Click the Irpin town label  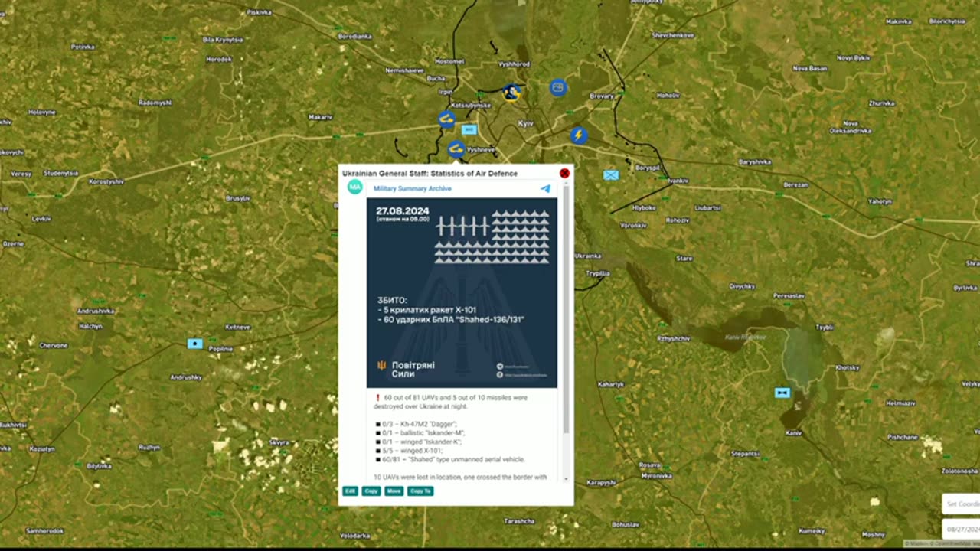pyautogui.click(x=446, y=91)
